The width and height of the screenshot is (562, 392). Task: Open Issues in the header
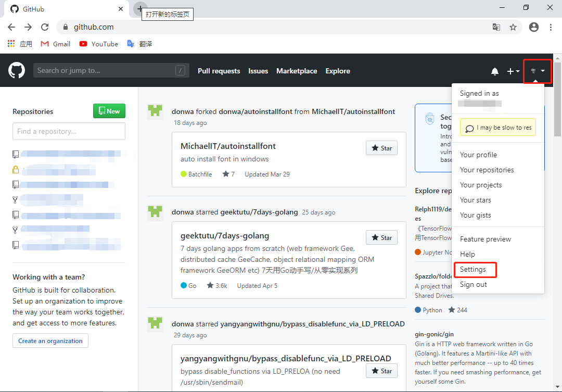[258, 71]
